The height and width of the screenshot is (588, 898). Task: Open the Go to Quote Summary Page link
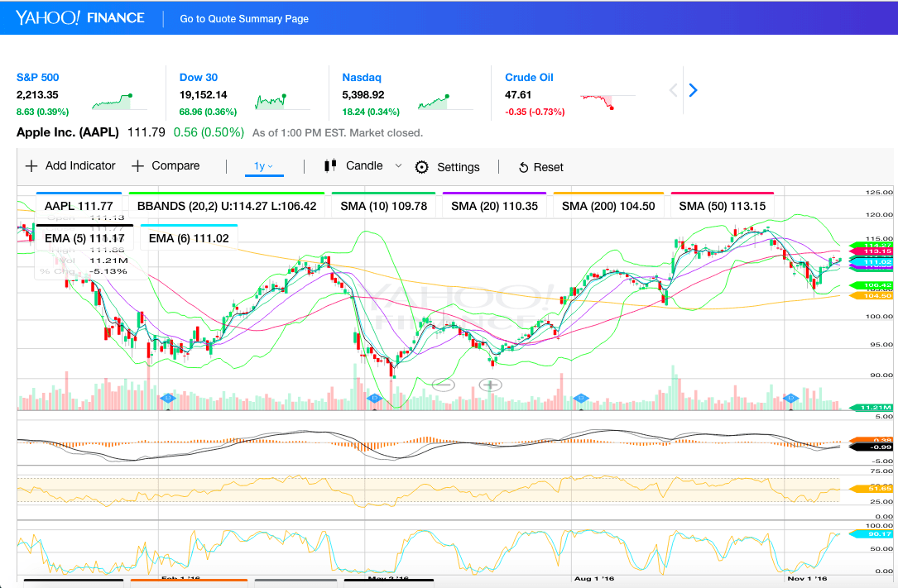click(244, 19)
